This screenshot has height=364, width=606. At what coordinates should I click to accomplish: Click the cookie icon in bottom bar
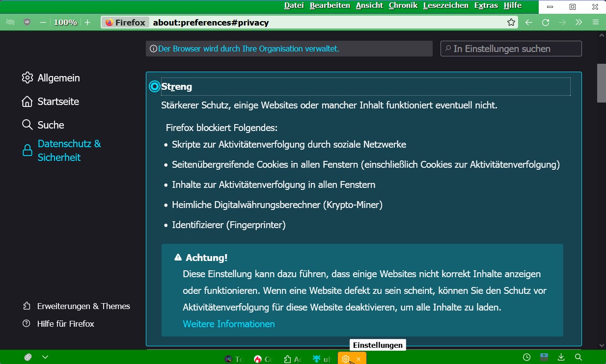point(28,357)
